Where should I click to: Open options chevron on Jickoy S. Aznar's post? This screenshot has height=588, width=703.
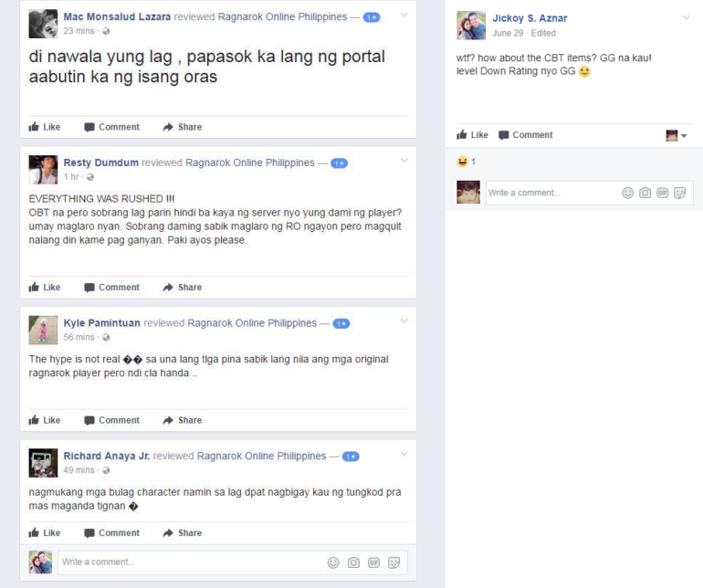[x=686, y=17]
